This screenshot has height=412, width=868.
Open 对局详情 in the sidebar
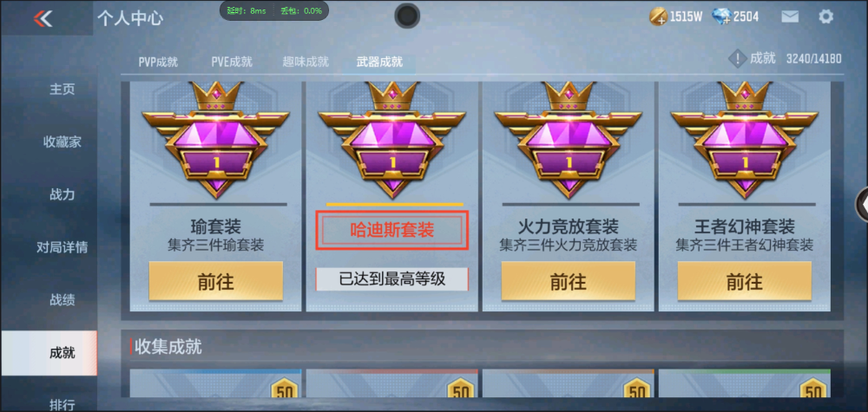pos(62,247)
